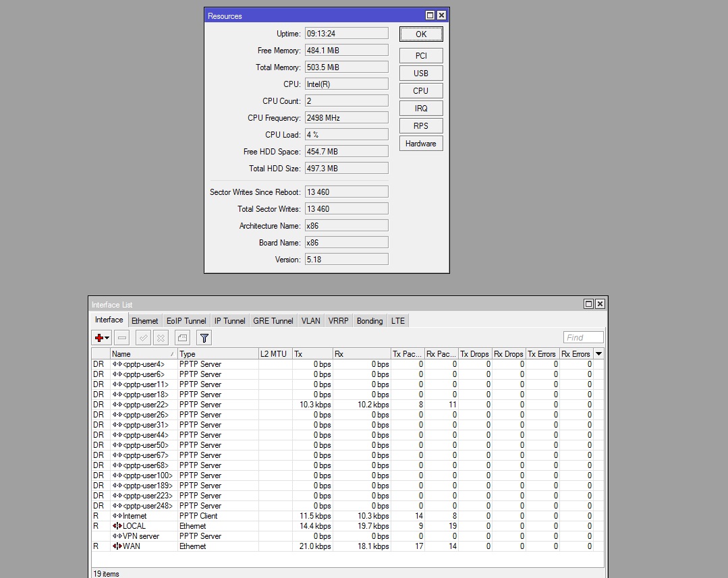
Task: Open the VLAN tab
Action: (x=310, y=321)
